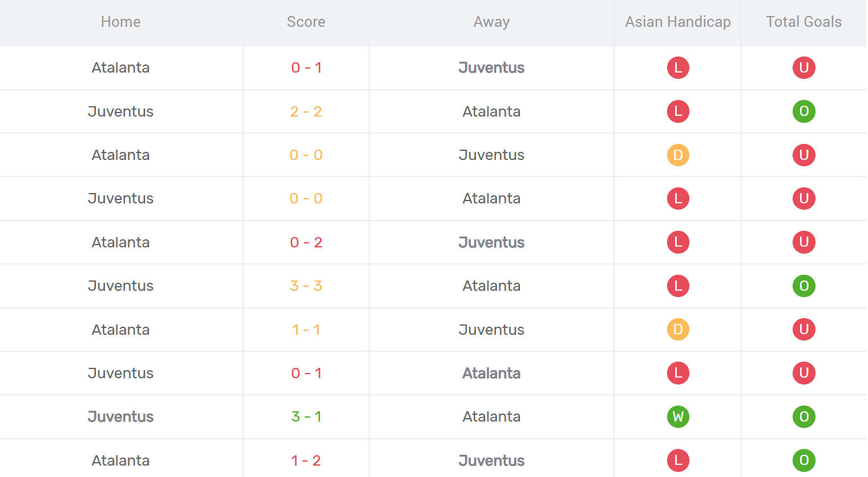Click the L badge for Atalanta 0 - 1 Juventus
Screen dimensions: 868x477
pos(678,67)
